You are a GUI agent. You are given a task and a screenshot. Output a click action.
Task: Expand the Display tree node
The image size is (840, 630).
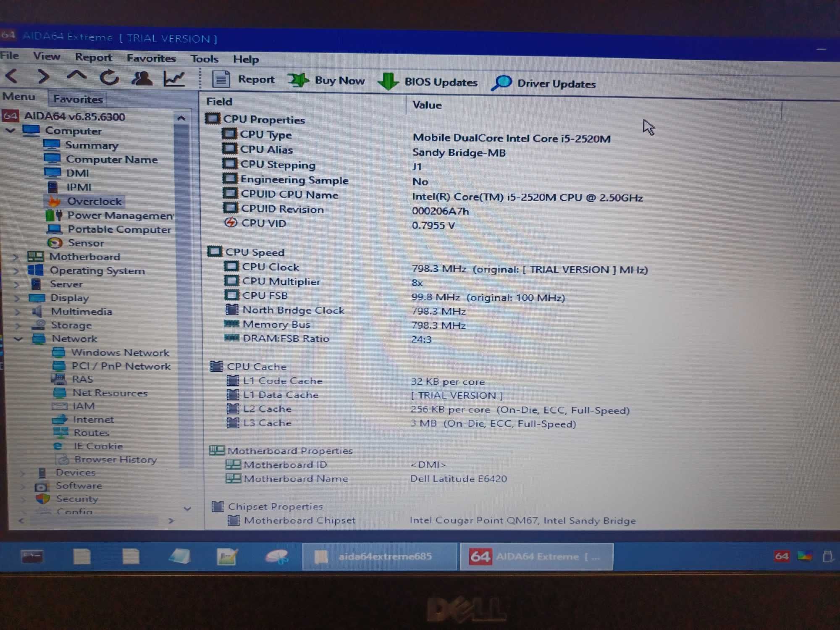click(x=17, y=298)
